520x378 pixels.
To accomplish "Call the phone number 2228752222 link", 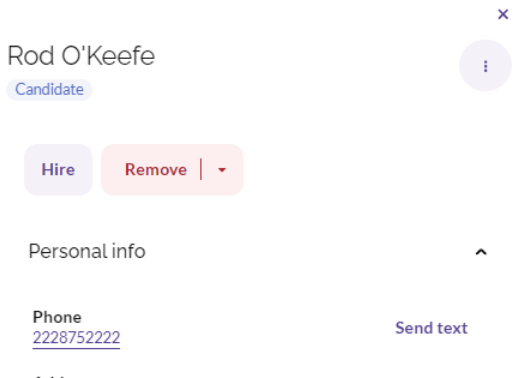I will point(76,338).
